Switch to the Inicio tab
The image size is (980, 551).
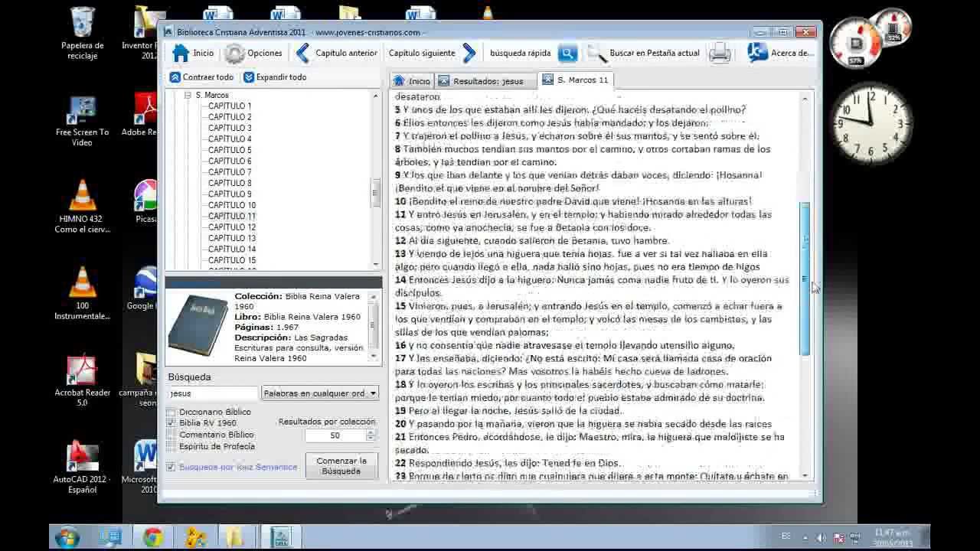pos(412,81)
